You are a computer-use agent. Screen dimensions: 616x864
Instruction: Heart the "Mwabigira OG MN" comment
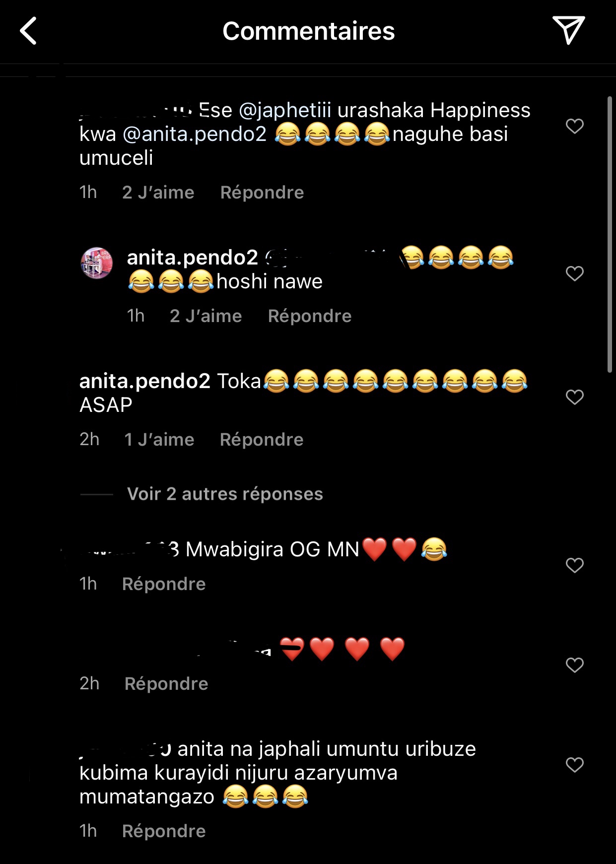(574, 565)
